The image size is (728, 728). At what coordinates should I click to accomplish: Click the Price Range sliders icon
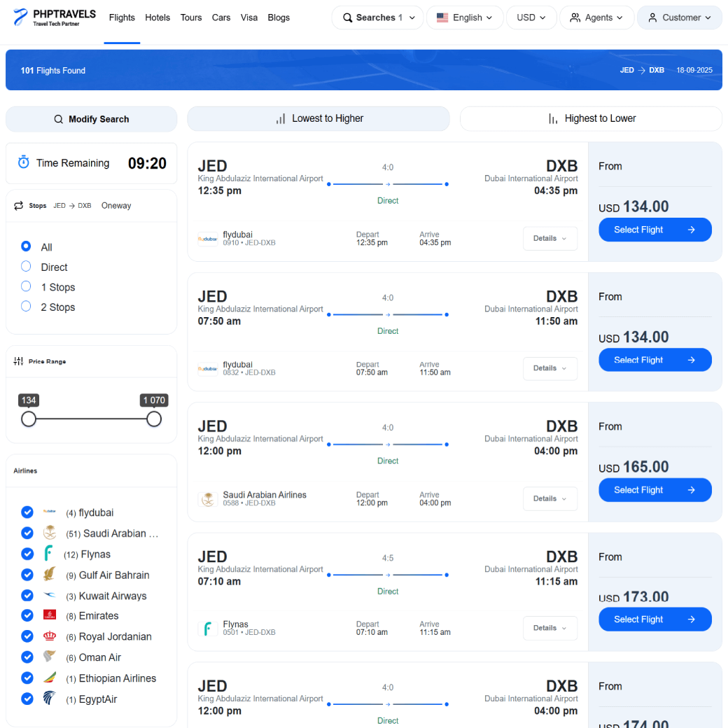click(19, 361)
